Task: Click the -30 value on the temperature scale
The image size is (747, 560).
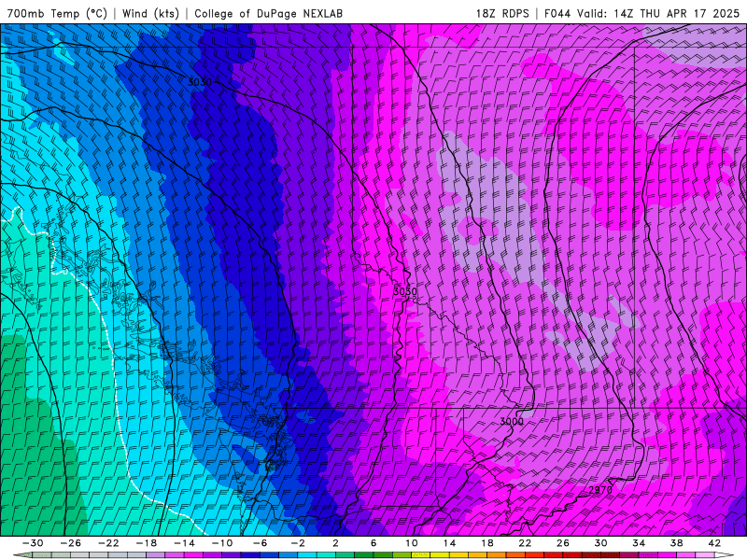Action: (33, 543)
